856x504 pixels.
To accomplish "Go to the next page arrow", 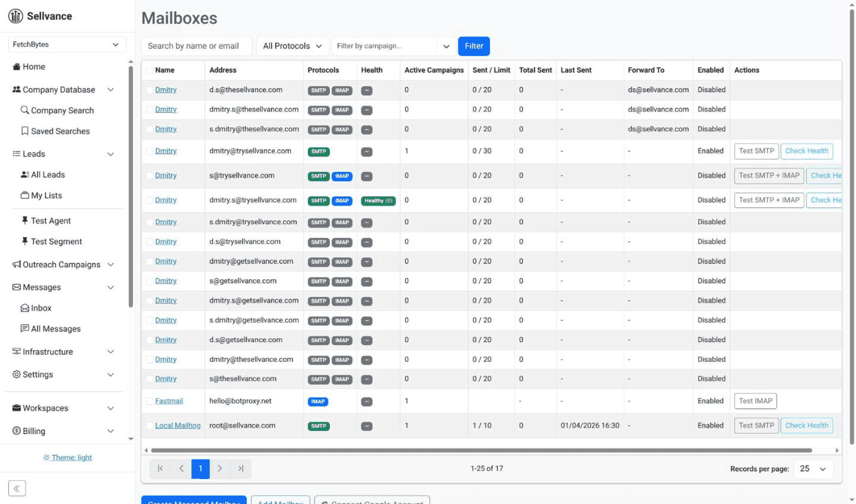I will (220, 468).
